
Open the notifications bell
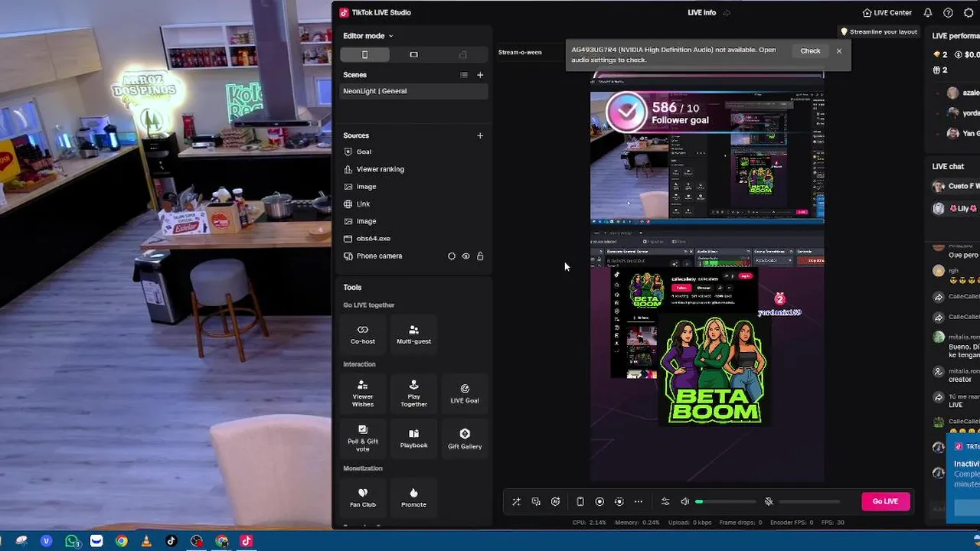[928, 13]
